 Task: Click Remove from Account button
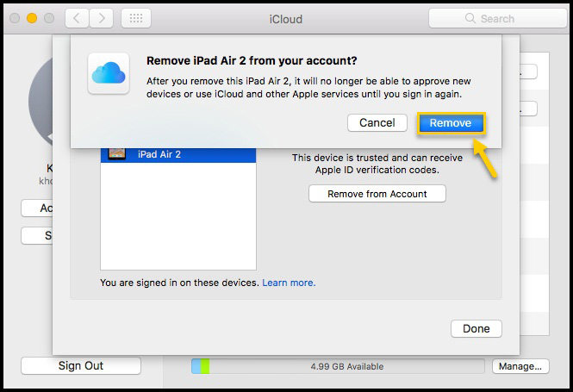(377, 194)
